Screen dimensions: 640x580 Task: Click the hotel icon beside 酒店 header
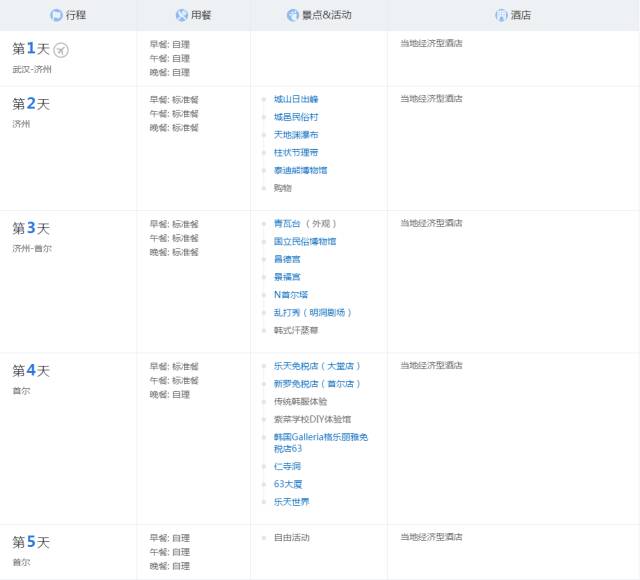click(501, 15)
